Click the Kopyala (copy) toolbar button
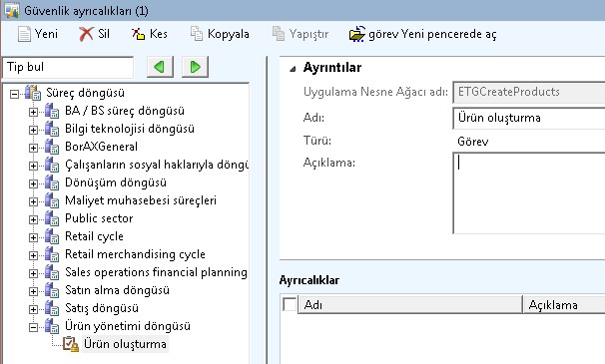 (x=220, y=34)
